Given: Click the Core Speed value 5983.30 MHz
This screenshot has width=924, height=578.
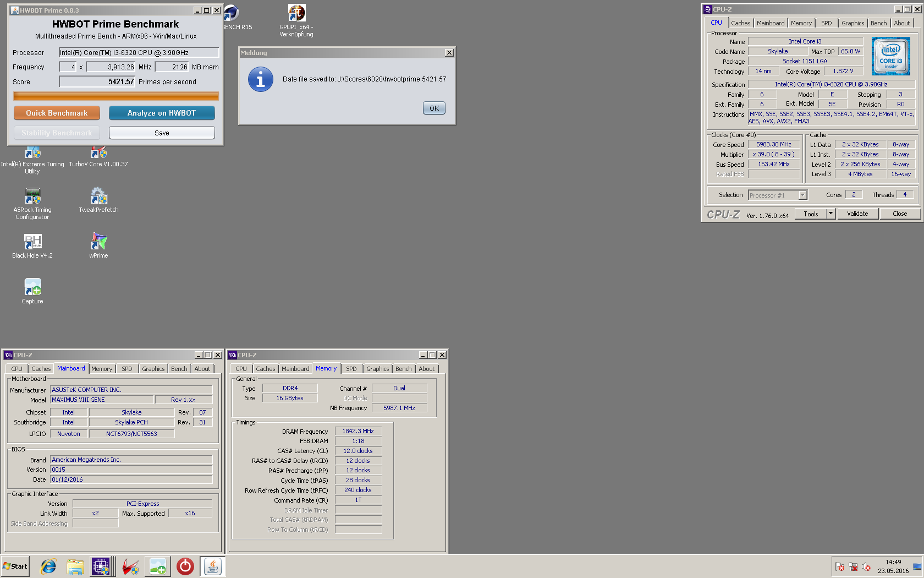Looking at the screenshot, I should pos(773,144).
